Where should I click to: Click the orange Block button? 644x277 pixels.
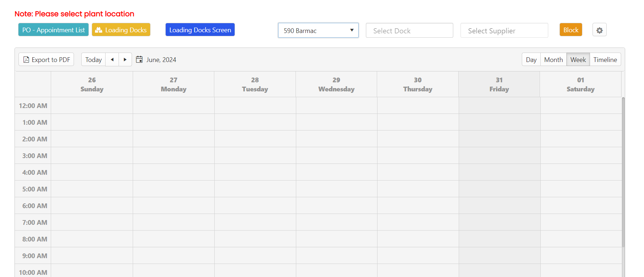tap(570, 30)
